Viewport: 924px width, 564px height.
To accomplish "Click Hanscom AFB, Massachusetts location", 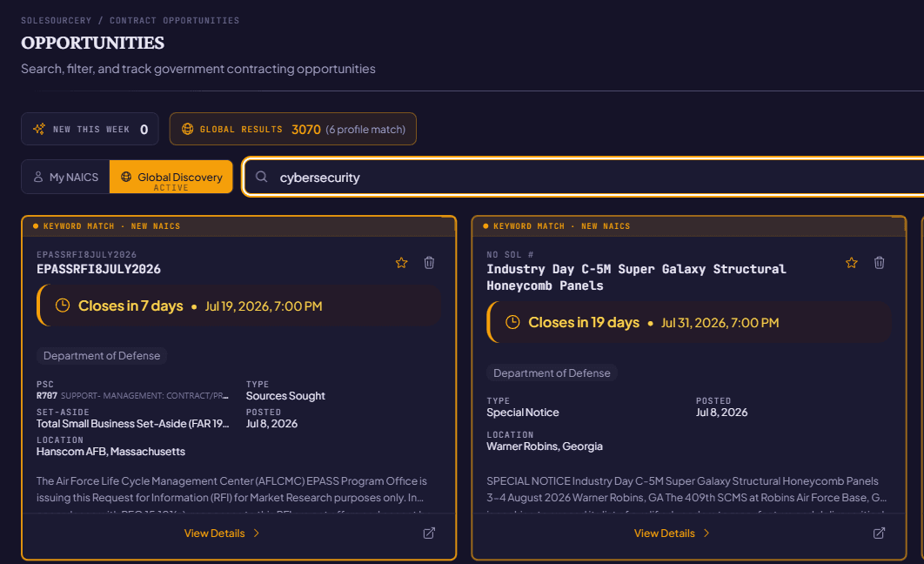I will tap(110, 452).
